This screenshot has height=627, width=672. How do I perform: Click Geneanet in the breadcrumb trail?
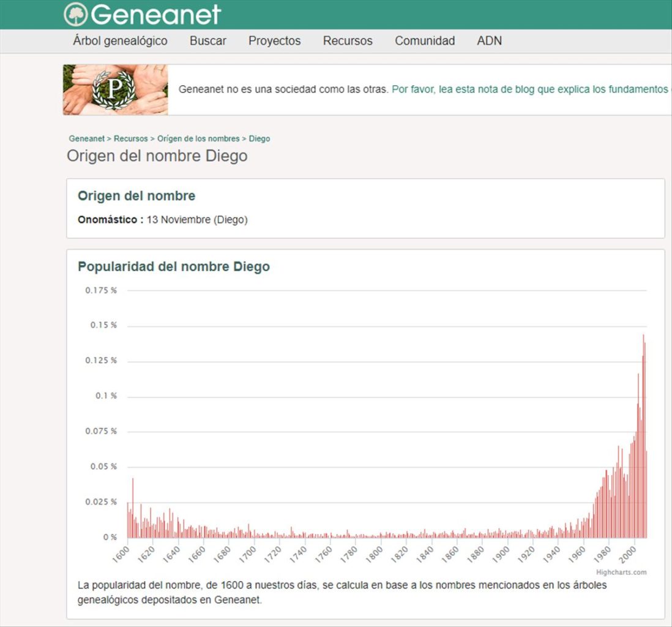[x=86, y=139]
